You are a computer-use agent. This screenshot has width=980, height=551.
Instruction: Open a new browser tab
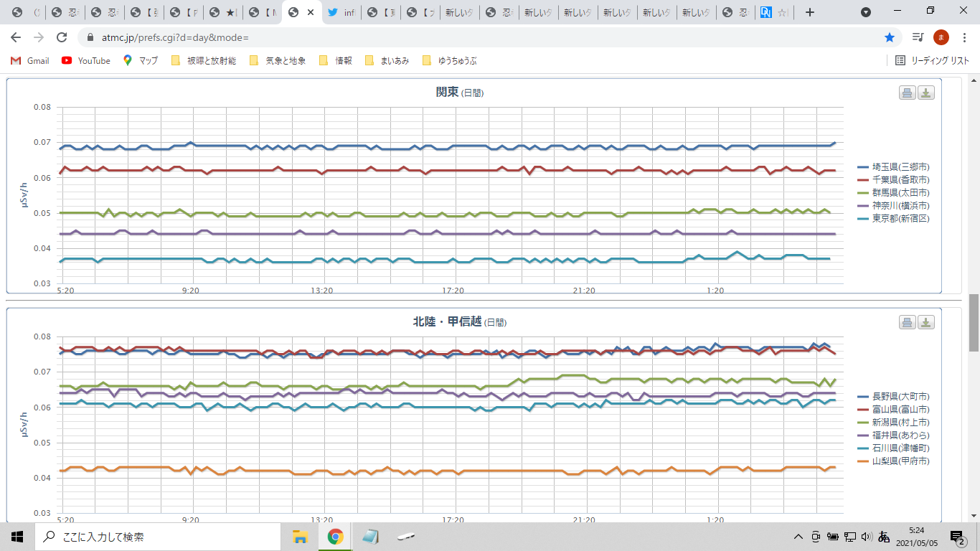click(810, 12)
